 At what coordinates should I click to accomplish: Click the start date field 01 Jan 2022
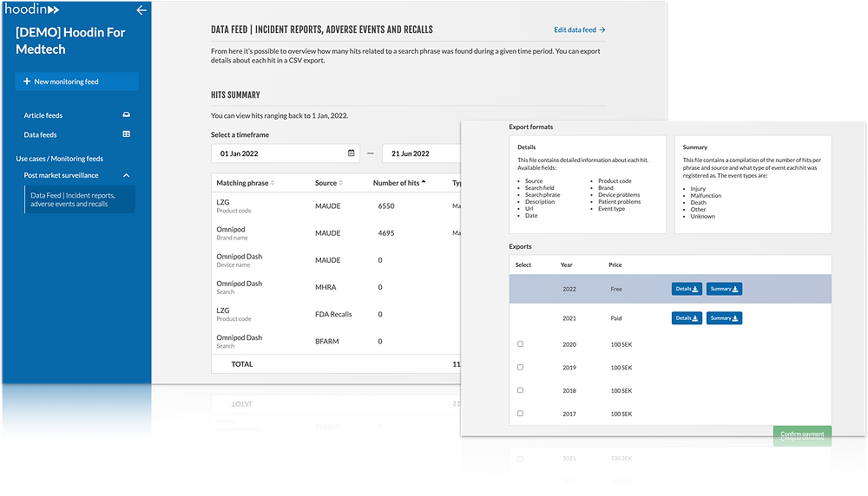[285, 153]
